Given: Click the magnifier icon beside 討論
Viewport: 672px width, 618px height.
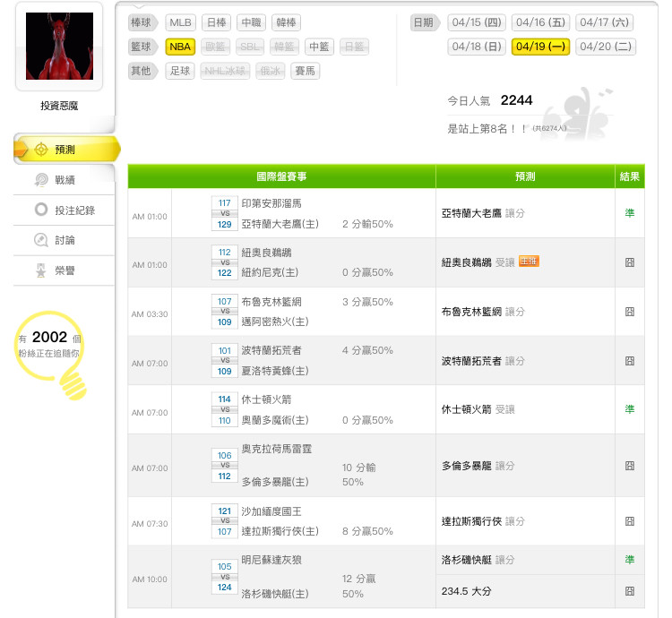Looking at the screenshot, I should coord(41,240).
